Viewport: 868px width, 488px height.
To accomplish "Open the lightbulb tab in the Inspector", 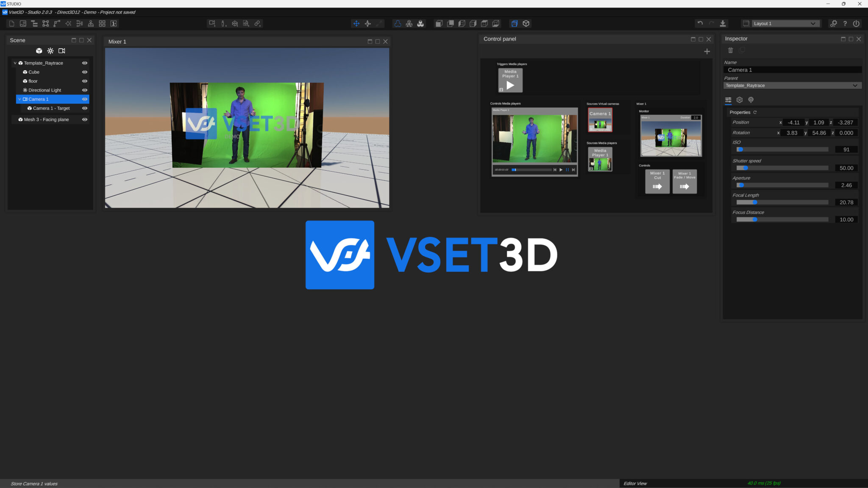I will (751, 100).
